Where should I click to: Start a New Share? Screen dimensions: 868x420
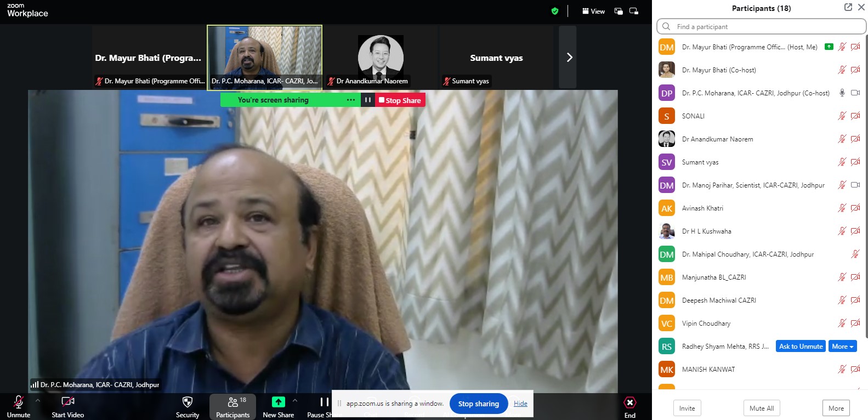(279, 407)
